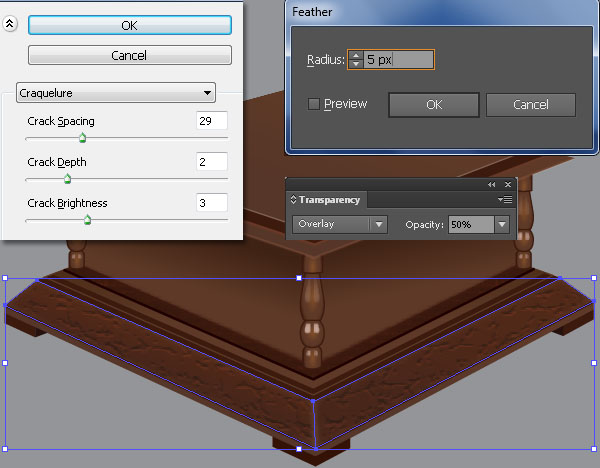Click OK in the Craquelure filter dialog
Screen dimensions: 600x468
click(130, 25)
